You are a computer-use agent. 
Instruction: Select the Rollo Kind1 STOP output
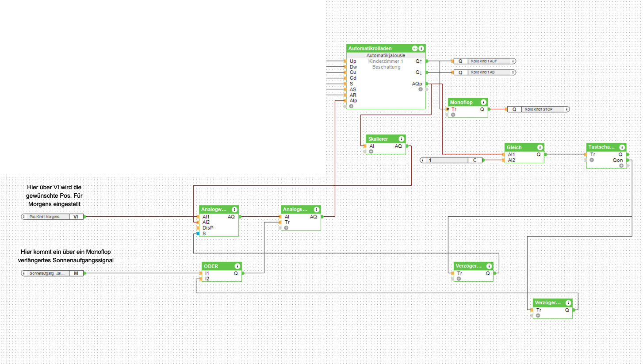pos(538,109)
